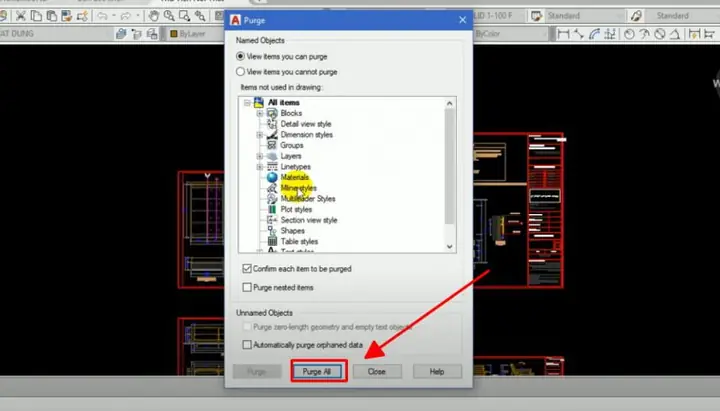Activate the Pan hand tool

pyautogui.click(x=153, y=16)
